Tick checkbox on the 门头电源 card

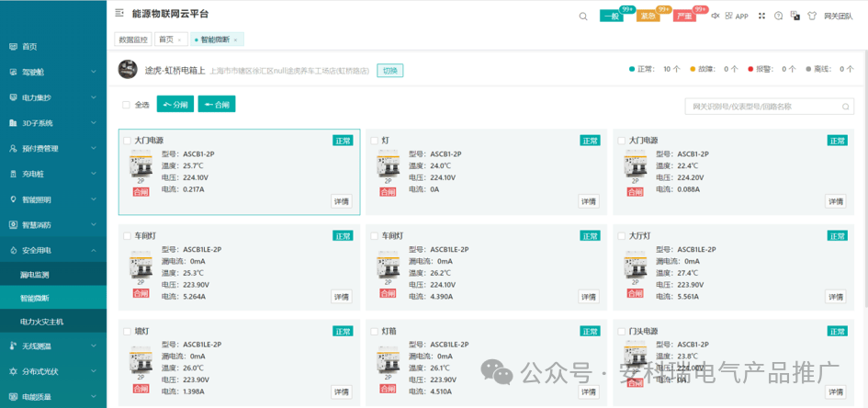(x=622, y=332)
